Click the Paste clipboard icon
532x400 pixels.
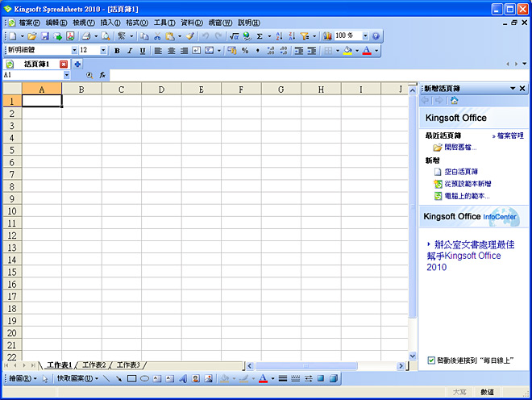pyautogui.click(x=169, y=36)
